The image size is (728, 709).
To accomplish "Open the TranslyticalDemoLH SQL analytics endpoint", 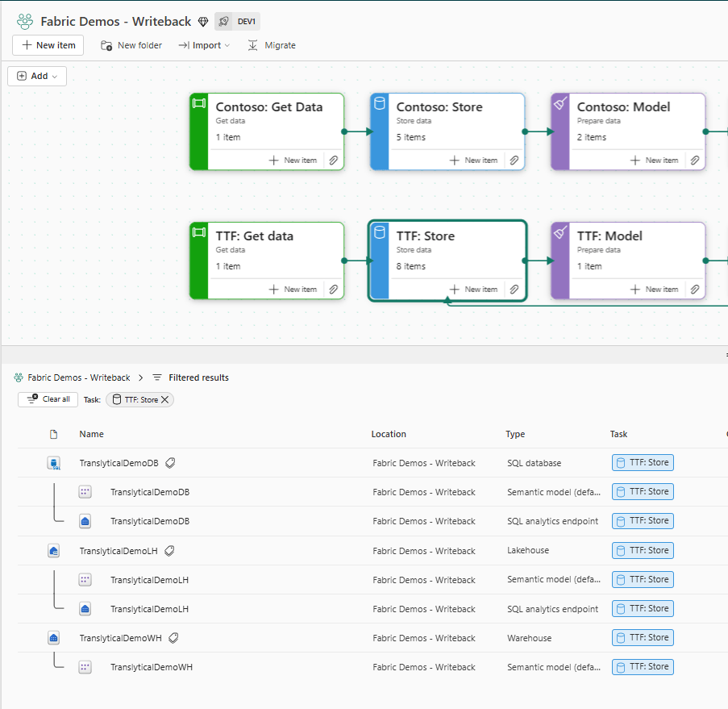I will (149, 609).
